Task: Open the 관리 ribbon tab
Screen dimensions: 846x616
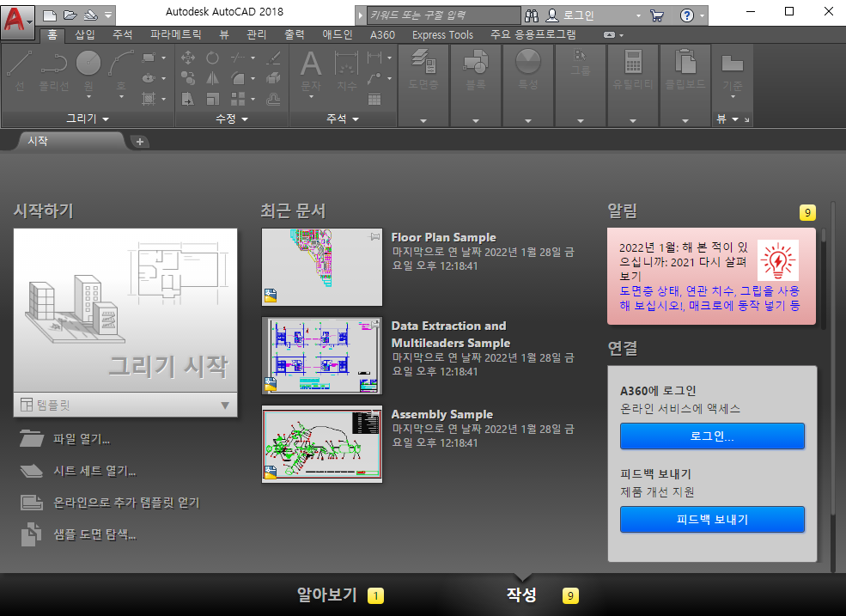Action: pyautogui.click(x=256, y=34)
